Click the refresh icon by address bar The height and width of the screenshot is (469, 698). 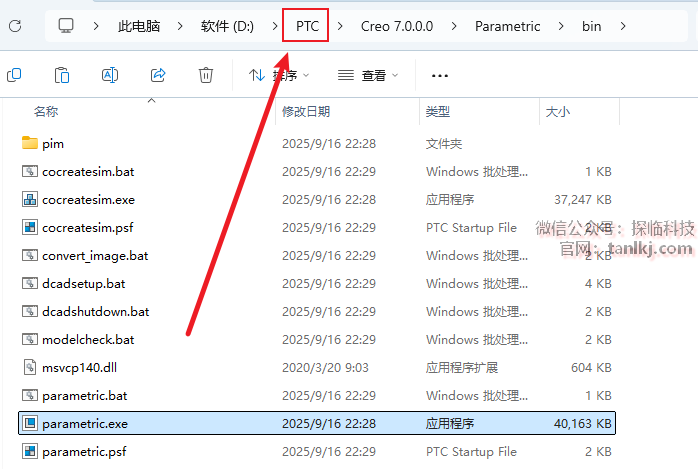(x=15, y=26)
